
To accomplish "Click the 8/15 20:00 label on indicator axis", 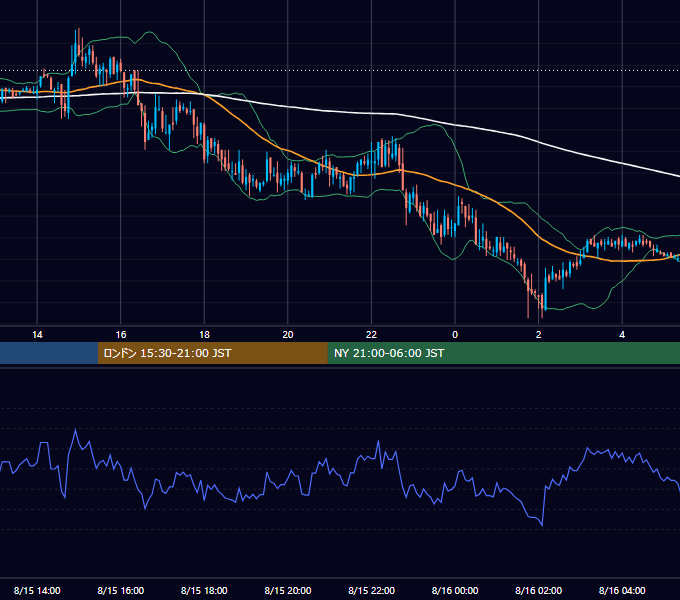I will pos(288,590).
